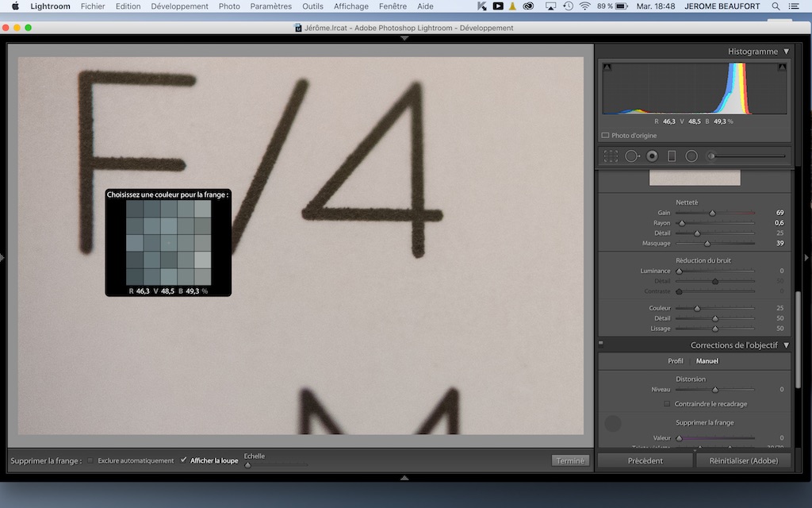This screenshot has height=508, width=812.
Task: Uncheck Afficher la loupe
Action: click(183, 460)
